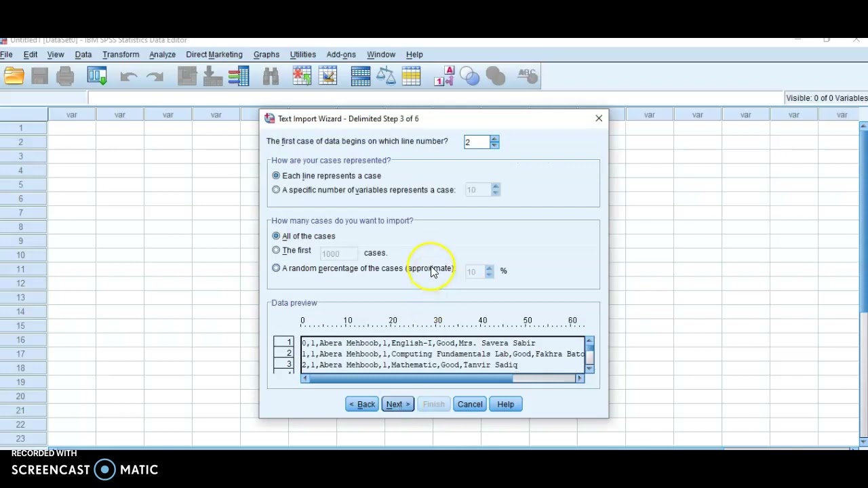Viewport: 868px width, 488px height.
Task: Open the Analyze menu
Action: pos(163,54)
